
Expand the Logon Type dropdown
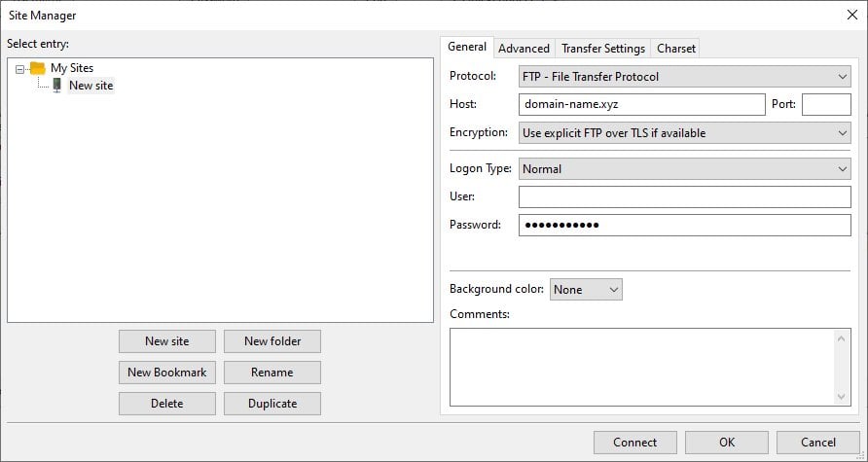684,169
